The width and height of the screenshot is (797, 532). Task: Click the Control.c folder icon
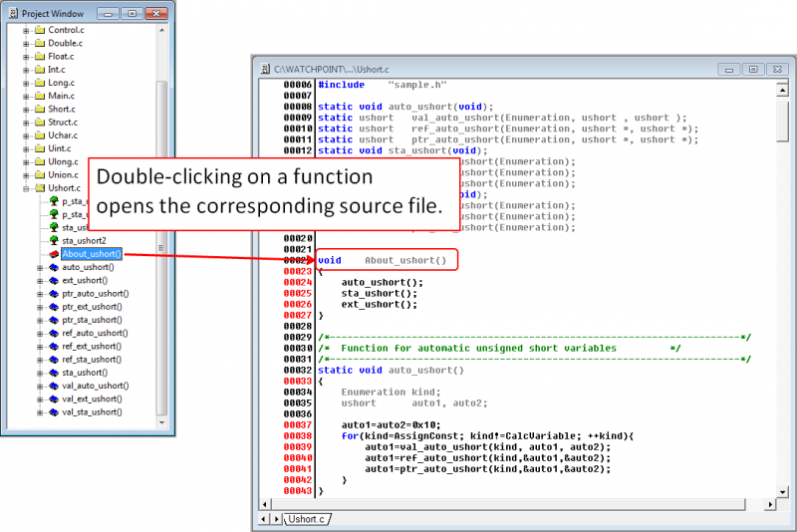(40, 30)
